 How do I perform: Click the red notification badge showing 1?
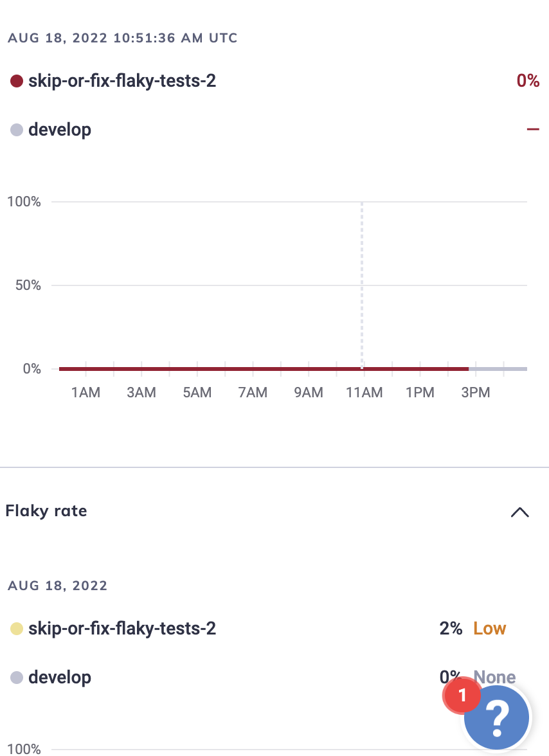tap(462, 696)
